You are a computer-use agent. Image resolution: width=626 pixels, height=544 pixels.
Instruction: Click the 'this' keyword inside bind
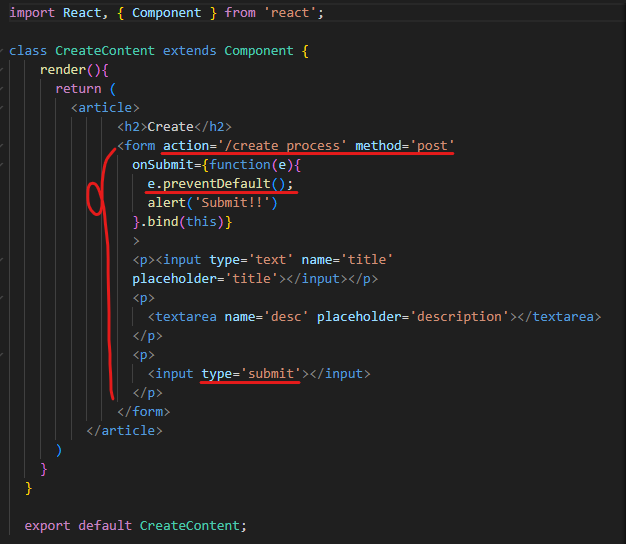pyautogui.click(x=201, y=222)
